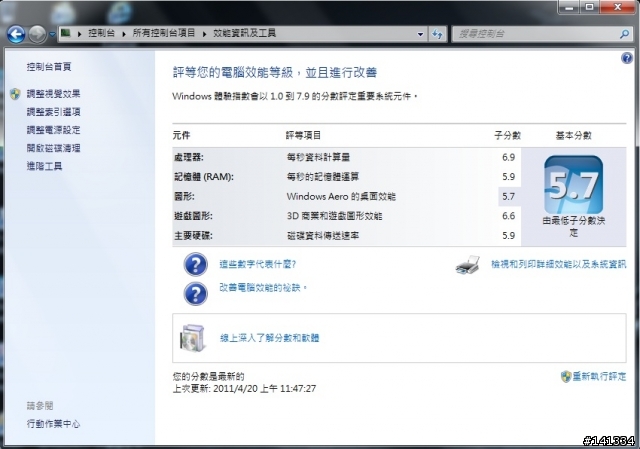The width and height of the screenshot is (640, 449).
Task: Click graphics subscore 5.7 cell
Action: [x=509, y=196]
